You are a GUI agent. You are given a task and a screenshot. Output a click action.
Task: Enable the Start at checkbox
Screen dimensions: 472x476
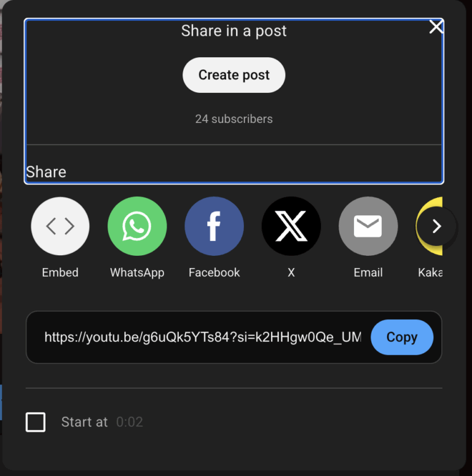pos(36,422)
